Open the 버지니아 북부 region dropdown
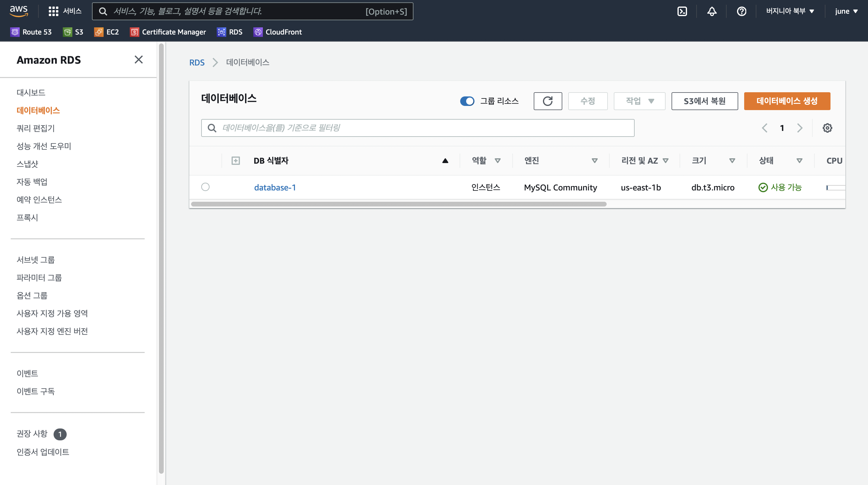 [790, 11]
